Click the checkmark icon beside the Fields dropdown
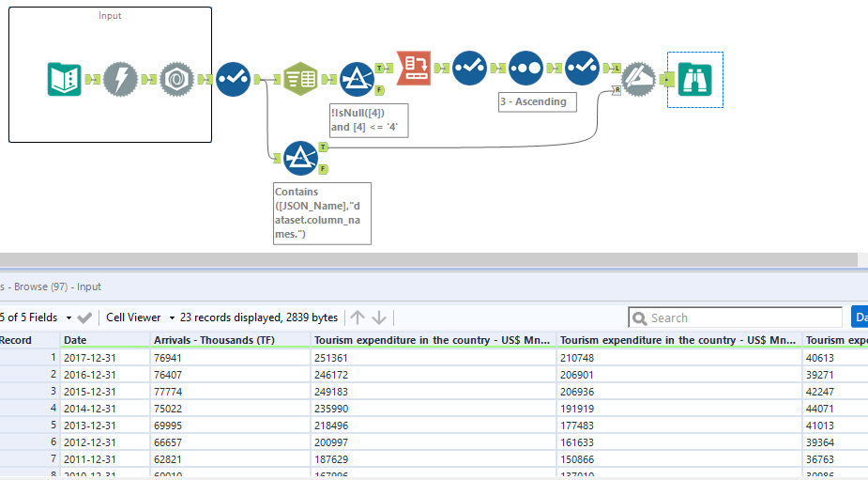 [x=84, y=317]
